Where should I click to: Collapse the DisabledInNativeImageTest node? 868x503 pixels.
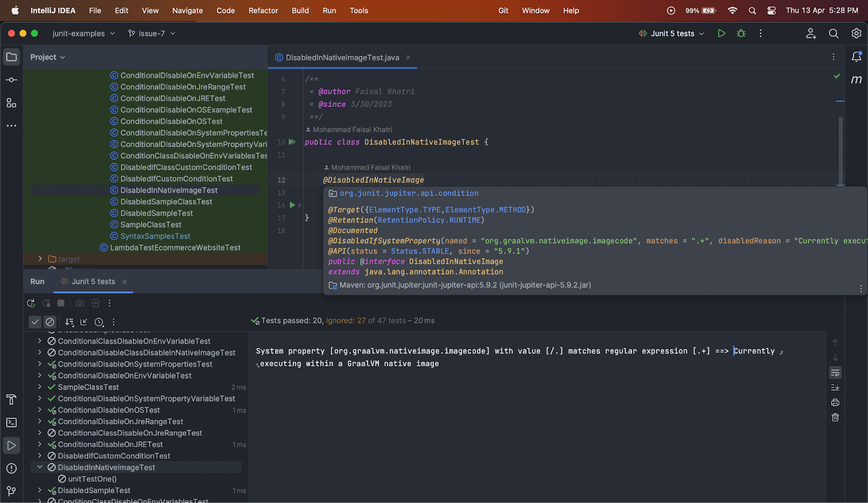point(40,467)
